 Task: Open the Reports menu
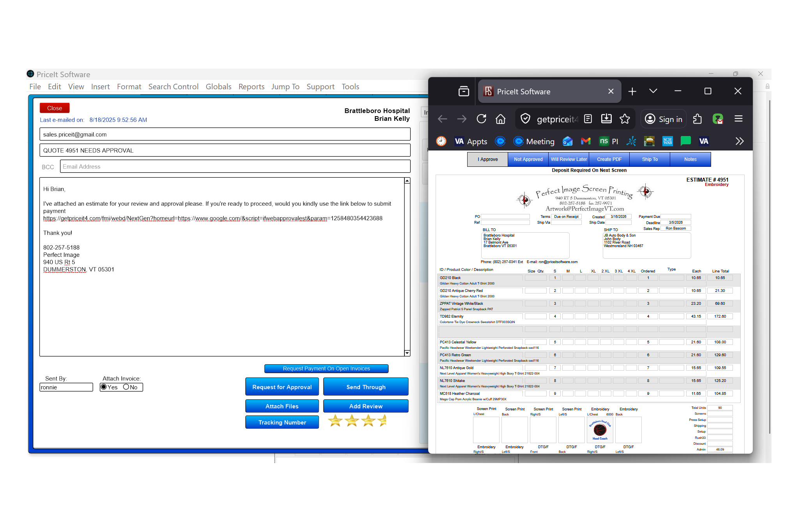[251, 87]
